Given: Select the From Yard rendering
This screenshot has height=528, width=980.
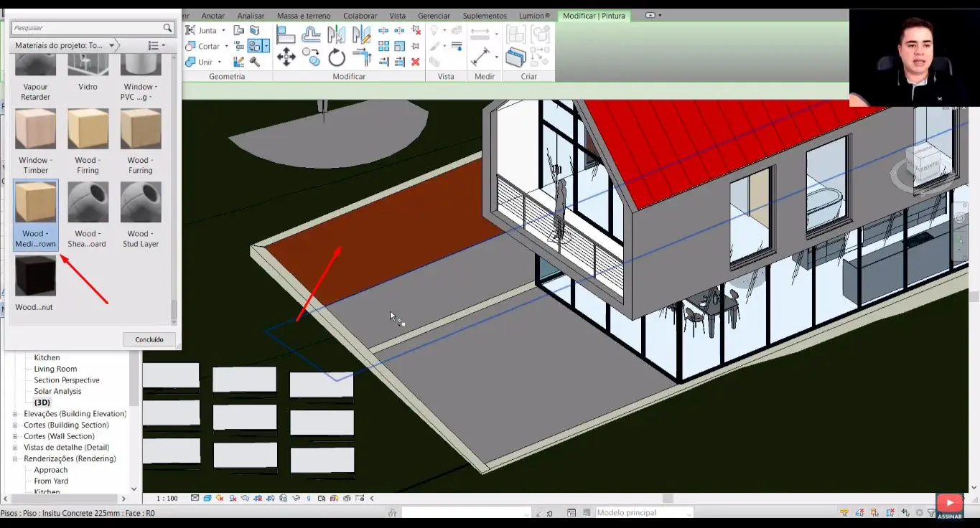Looking at the screenshot, I should [51, 481].
